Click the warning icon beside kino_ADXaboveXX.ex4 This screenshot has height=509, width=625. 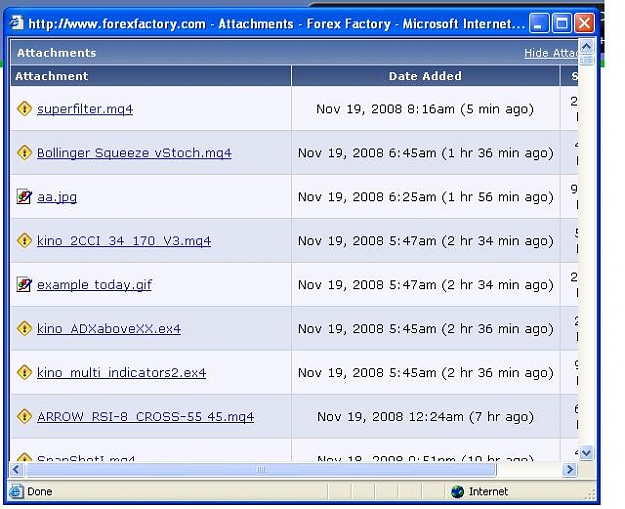[24, 328]
